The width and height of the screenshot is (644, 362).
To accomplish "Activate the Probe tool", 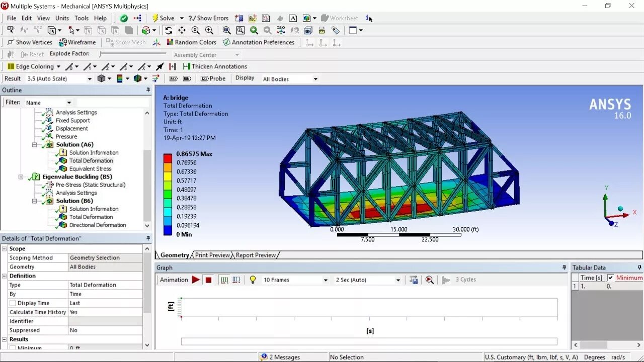I will (213, 78).
